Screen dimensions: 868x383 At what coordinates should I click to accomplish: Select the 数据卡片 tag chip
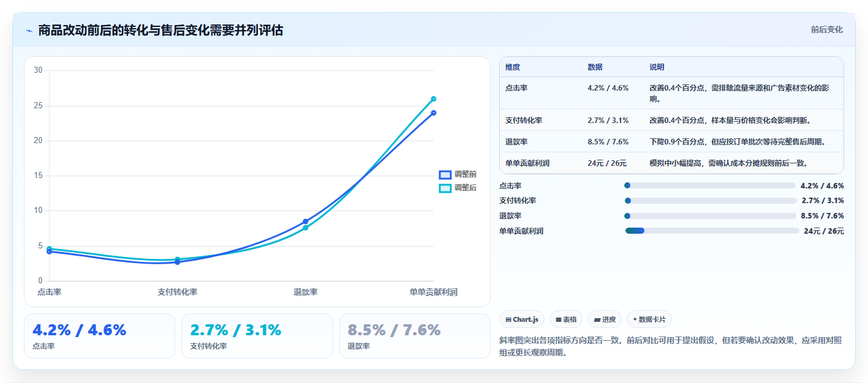pyautogui.click(x=649, y=319)
